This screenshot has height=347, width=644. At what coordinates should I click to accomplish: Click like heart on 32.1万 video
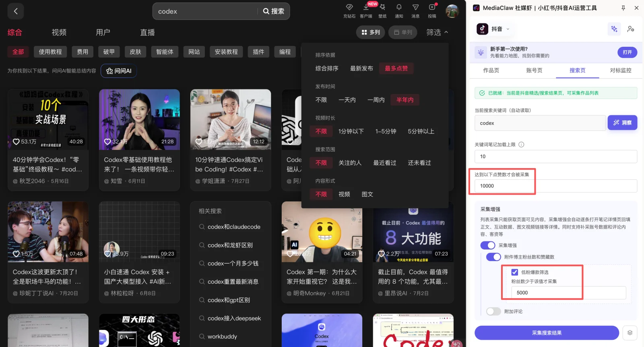tap(107, 141)
